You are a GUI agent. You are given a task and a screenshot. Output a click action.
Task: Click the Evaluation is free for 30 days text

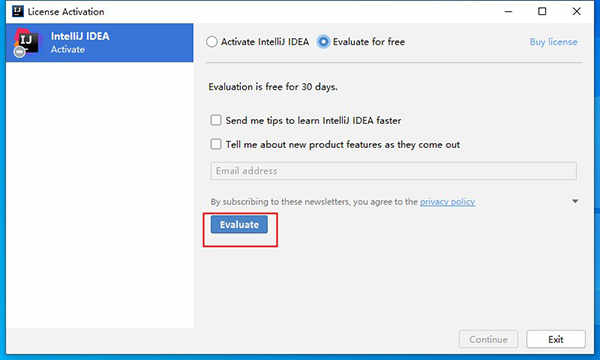tap(273, 87)
